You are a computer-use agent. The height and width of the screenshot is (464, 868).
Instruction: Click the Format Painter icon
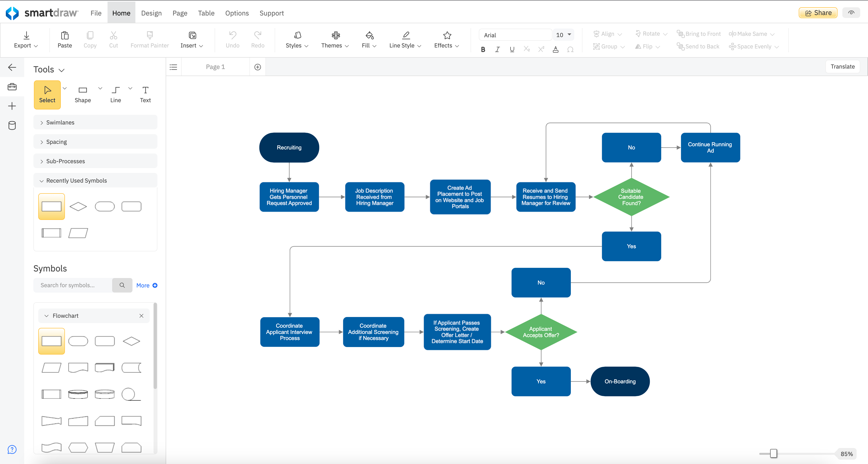[x=150, y=36]
